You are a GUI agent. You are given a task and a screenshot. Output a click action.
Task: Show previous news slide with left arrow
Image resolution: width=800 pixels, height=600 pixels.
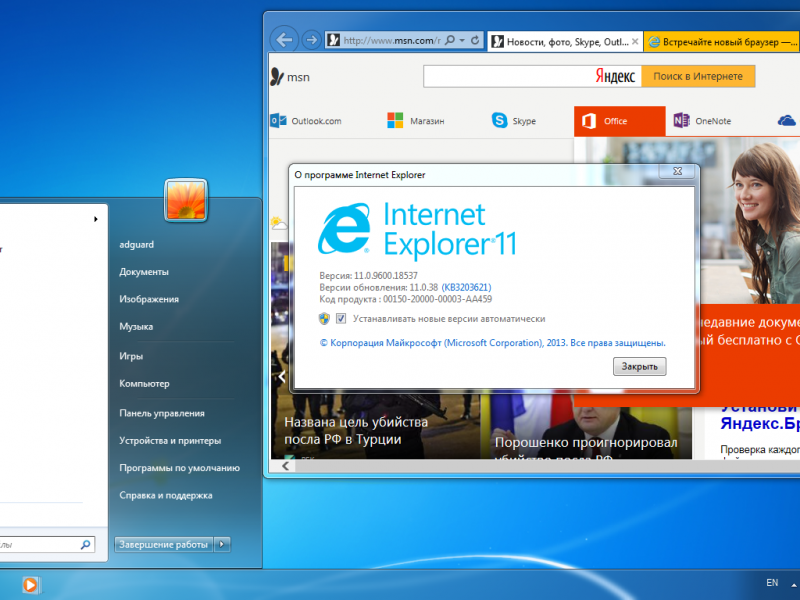tap(282, 377)
